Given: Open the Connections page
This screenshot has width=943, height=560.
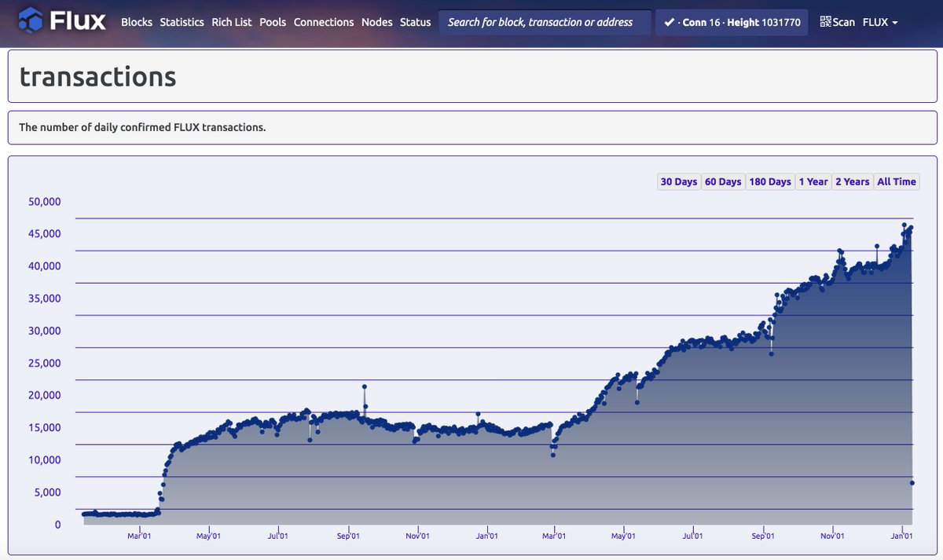Looking at the screenshot, I should 324,22.
